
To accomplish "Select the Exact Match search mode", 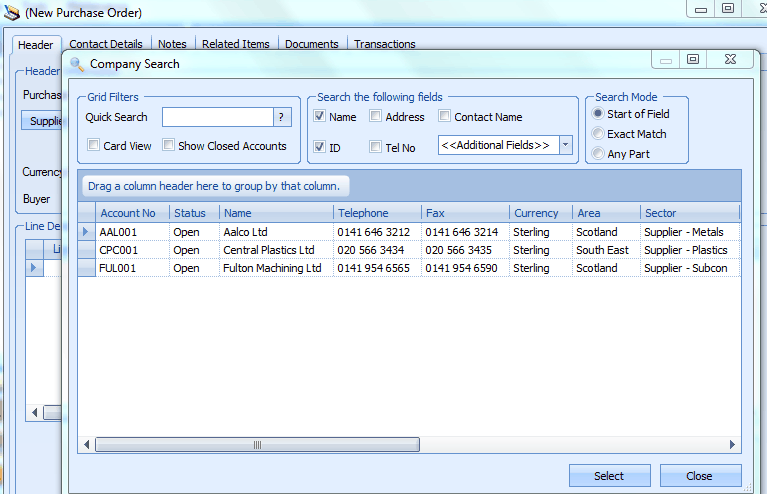I will pyautogui.click(x=598, y=134).
